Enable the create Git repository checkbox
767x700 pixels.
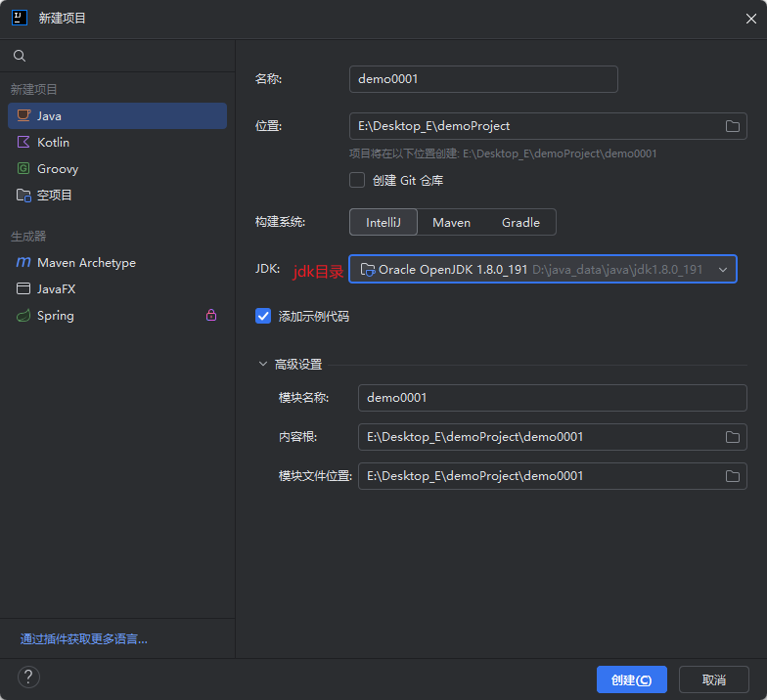pyautogui.click(x=357, y=180)
